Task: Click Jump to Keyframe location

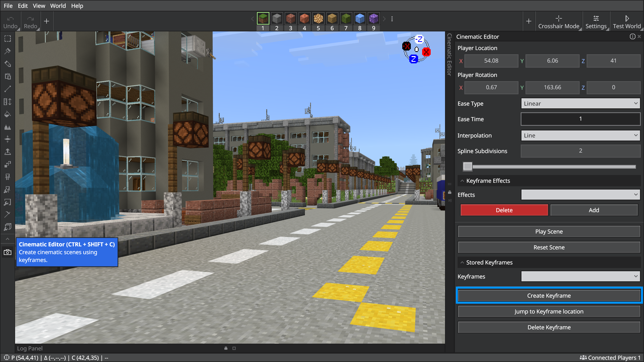Action: click(x=549, y=311)
